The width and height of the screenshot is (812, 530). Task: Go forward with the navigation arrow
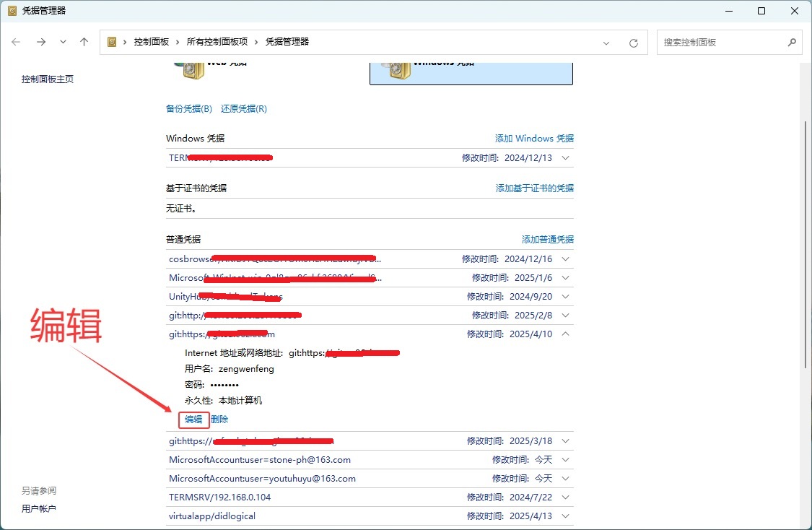[41, 42]
